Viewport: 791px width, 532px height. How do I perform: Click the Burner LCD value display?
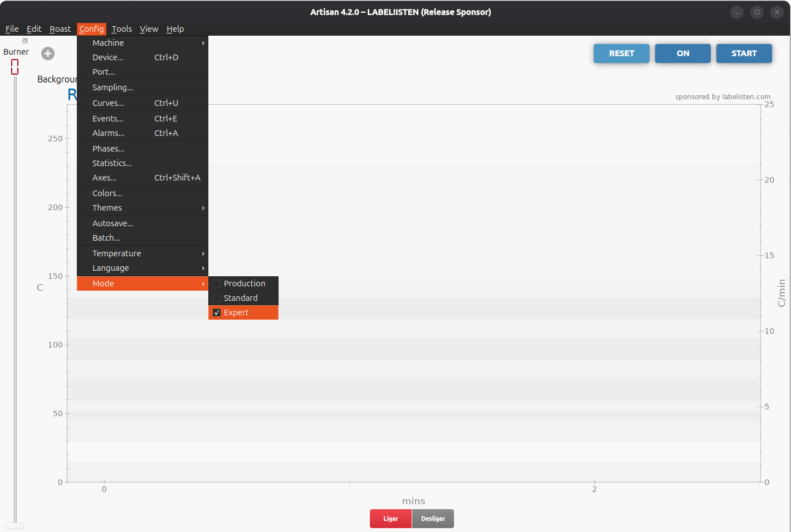coord(15,67)
